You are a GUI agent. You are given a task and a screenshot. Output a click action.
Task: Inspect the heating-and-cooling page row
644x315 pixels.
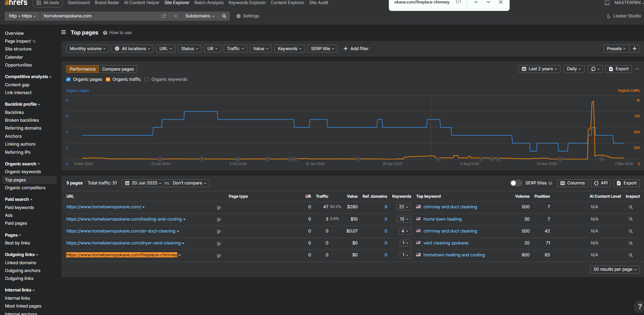631,219
